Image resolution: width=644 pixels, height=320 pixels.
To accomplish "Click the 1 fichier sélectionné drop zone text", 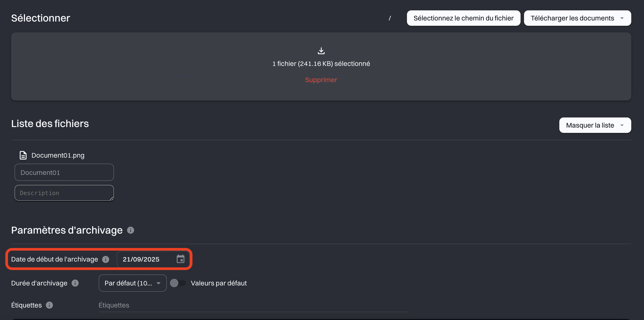I will click(x=321, y=64).
